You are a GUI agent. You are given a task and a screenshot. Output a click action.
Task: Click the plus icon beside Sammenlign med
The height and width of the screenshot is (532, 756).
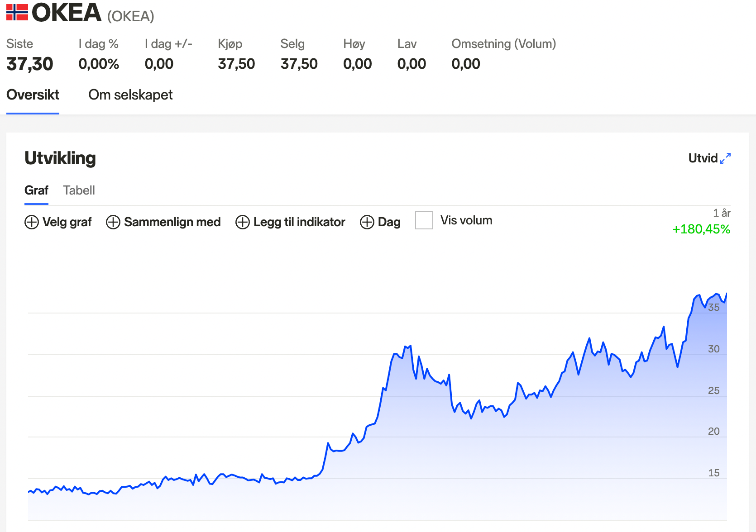[x=113, y=222]
